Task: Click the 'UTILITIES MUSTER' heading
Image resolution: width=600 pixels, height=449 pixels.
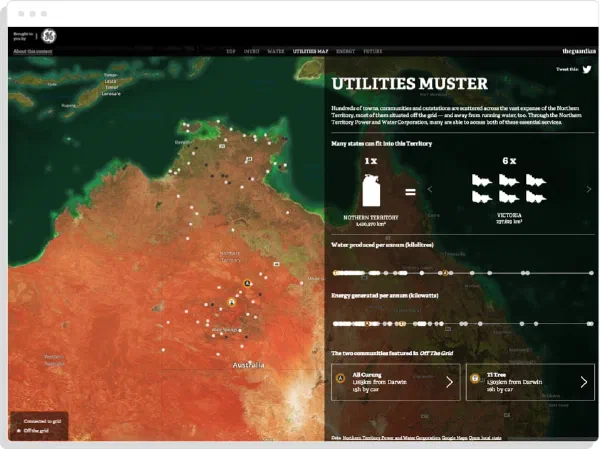Action: [x=409, y=84]
